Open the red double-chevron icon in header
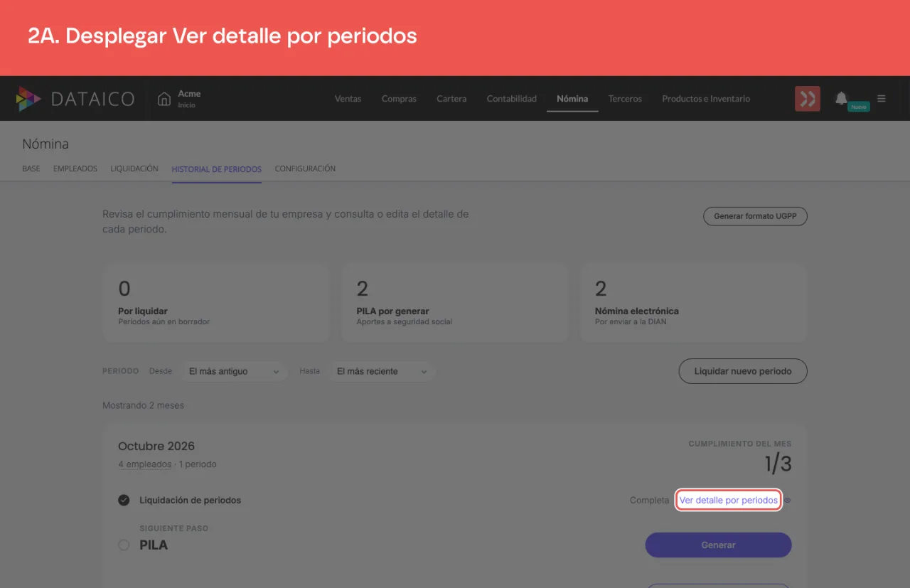Viewport: 910px width, 588px height. coord(808,99)
